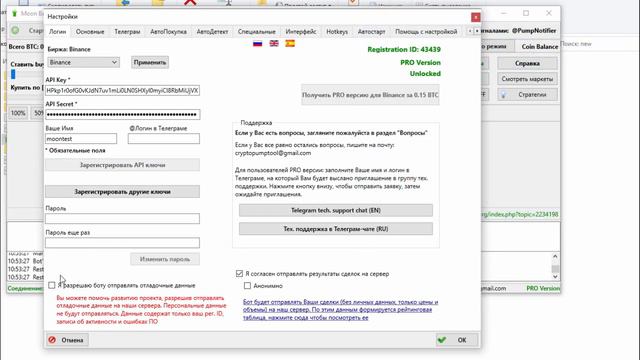Image resolution: width=640 pixels, height=360 pixels.
Task: Switch to the АвтоПокупка tab
Action: (x=168, y=31)
